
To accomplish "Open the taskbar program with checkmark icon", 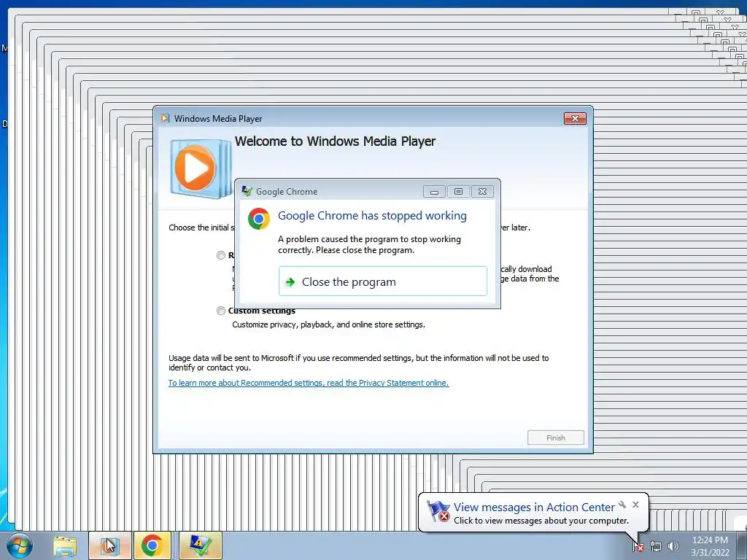I will click(200, 545).
